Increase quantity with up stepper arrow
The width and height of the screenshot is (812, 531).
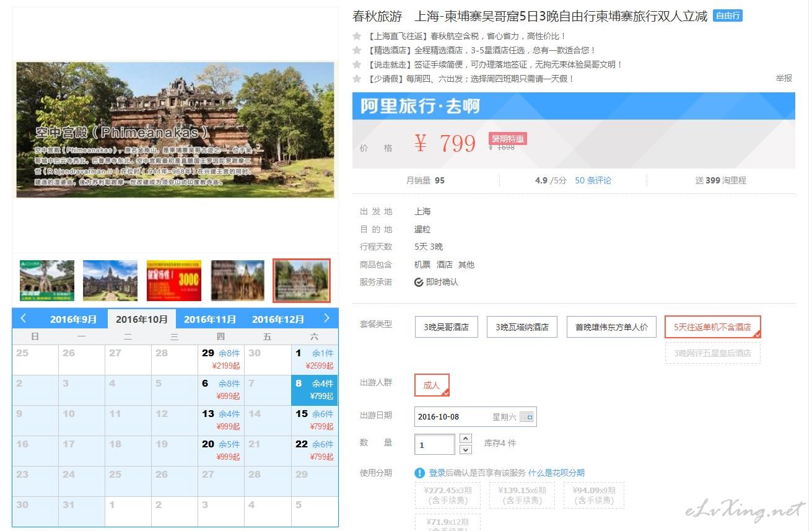click(466, 439)
